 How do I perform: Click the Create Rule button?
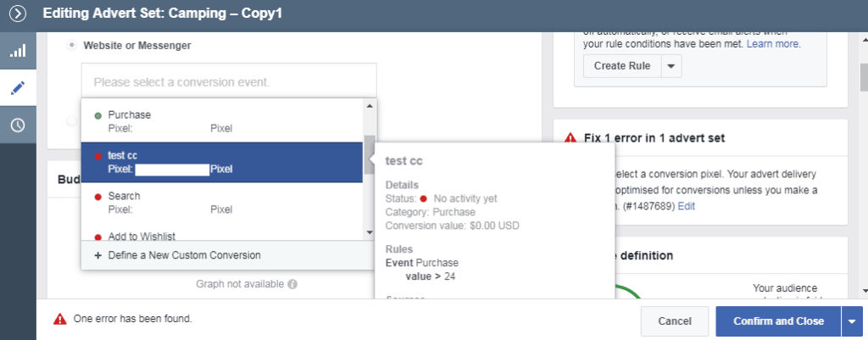tap(622, 66)
